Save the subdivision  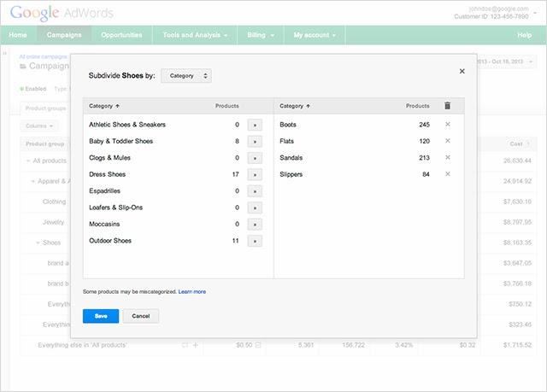pos(101,316)
